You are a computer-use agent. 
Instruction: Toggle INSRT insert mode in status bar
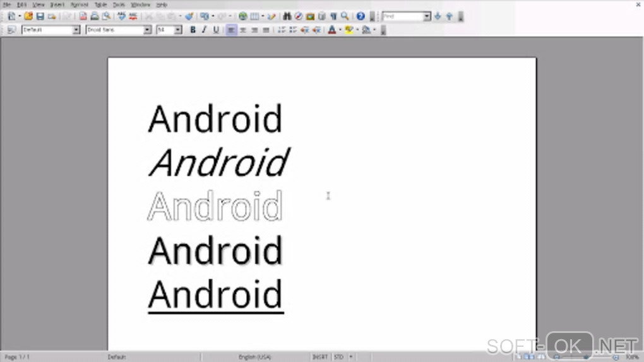320,357
